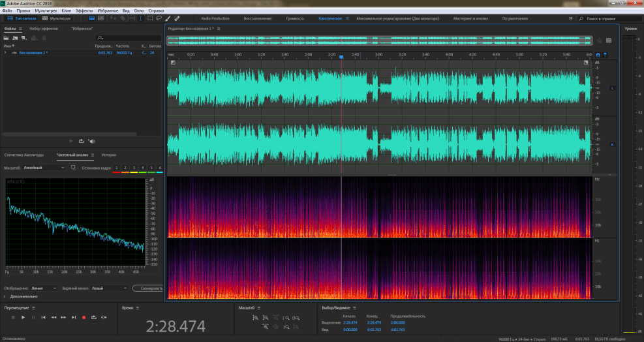Viewport: 644px width, 342px height.
Task: Click the Open File folder icon
Action: coord(5,38)
